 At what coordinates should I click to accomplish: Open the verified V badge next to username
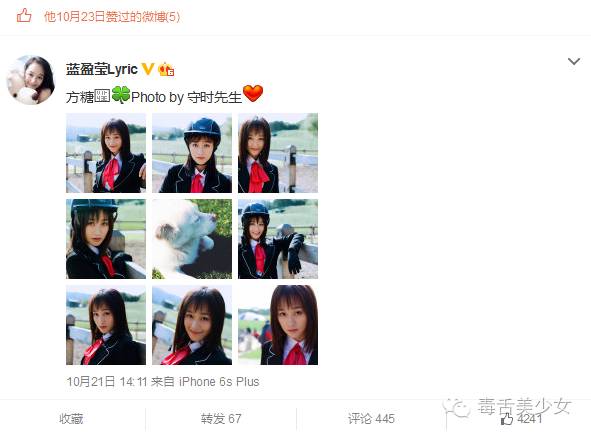(147, 69)
